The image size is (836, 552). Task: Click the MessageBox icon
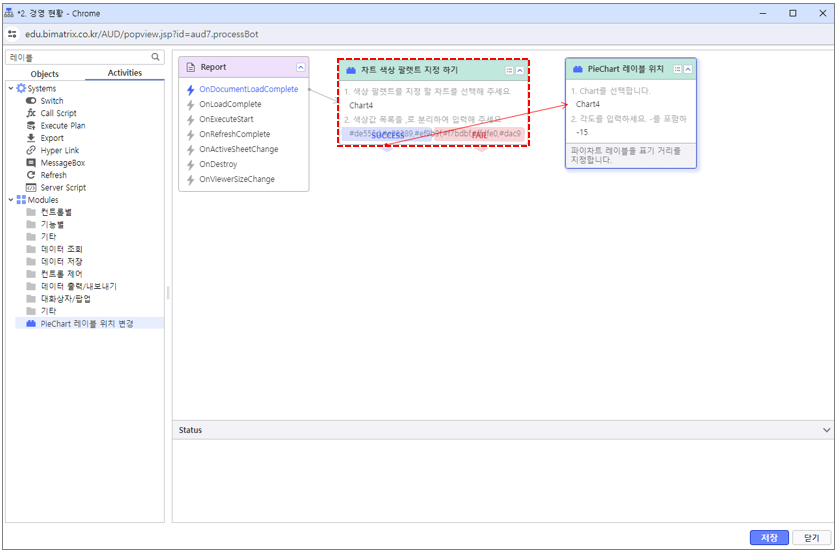(32, 163)
